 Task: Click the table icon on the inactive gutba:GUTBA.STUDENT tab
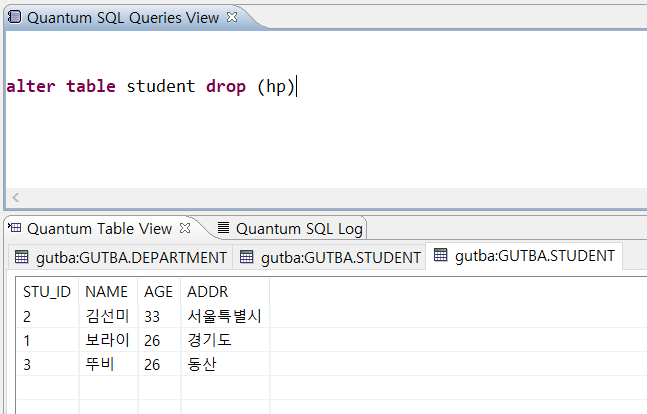coord(247,257)
